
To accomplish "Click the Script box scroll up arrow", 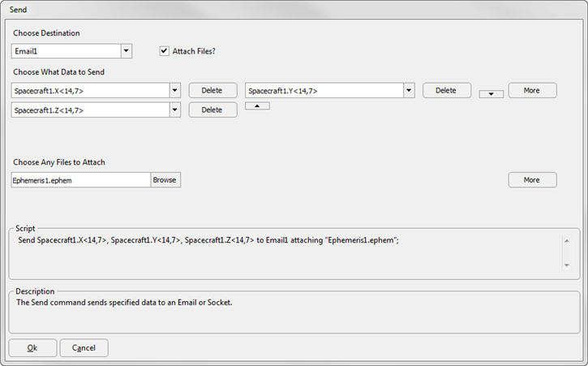I will click(567, 241).
